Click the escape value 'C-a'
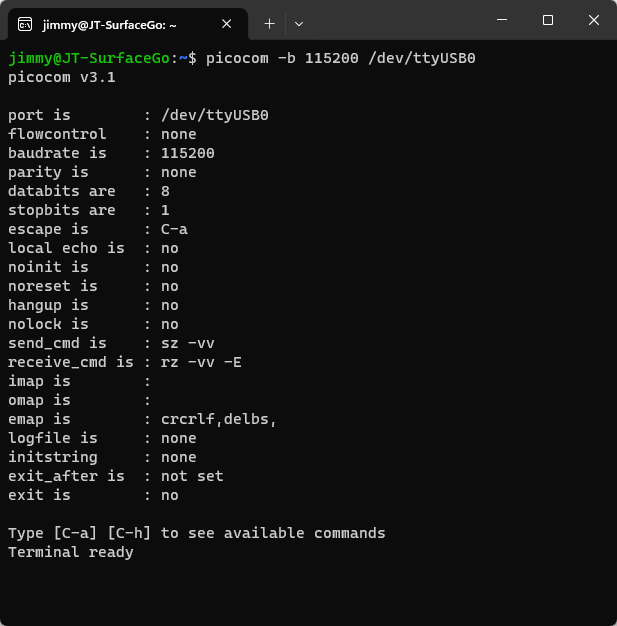 (174, 229)
